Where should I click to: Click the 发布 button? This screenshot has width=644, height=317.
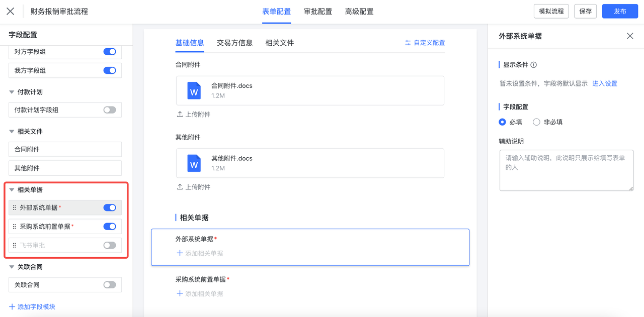620,12
